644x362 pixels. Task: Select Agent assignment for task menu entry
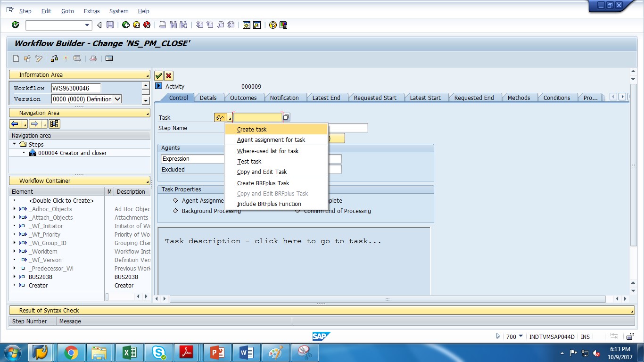click(x=271, y=140)
